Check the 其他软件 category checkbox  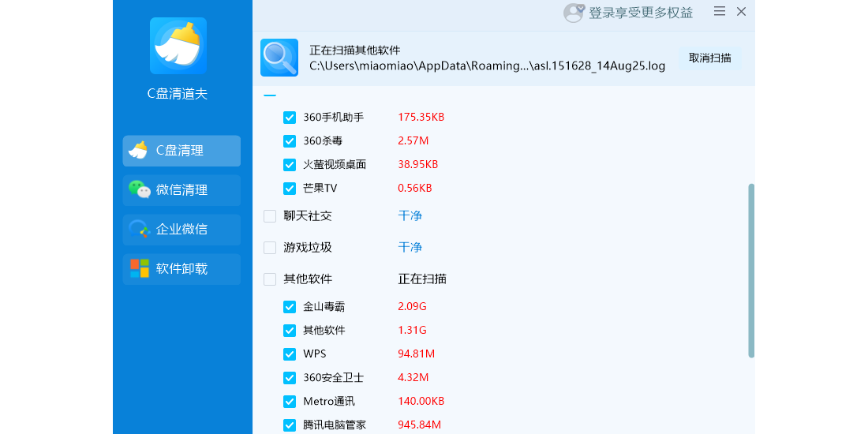pyautogui.click(x=270, y=279)
